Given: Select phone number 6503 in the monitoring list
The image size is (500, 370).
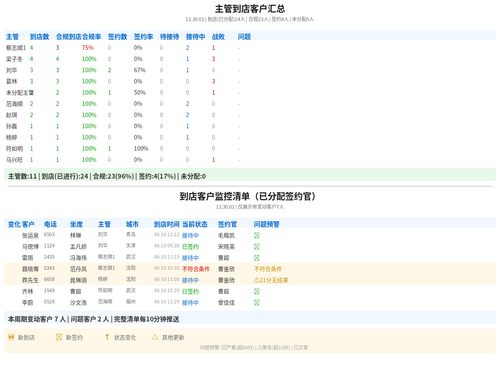Looking at the screenshot, I should 49,235.
